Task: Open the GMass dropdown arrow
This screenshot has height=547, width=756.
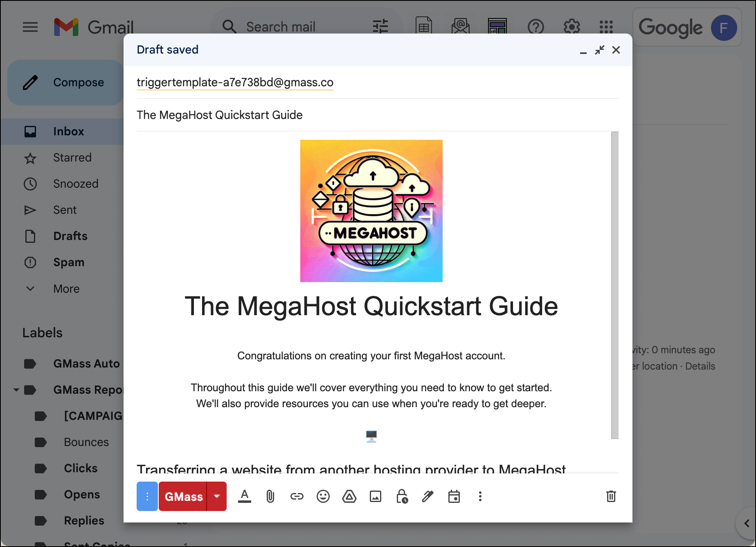Action: tap(217, 496)
